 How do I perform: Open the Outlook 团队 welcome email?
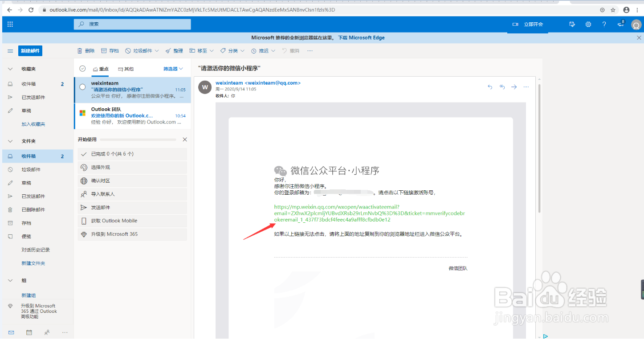pyautogui.click(x=132, y=115)
